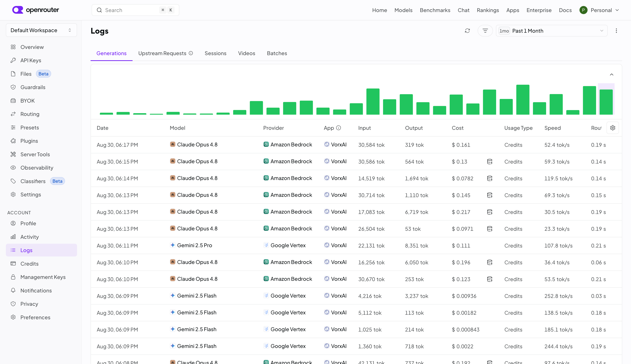Viewport: 631px width, 364px height.
Task: Click the API Keys key icon
Action: (x=13, y=60)
